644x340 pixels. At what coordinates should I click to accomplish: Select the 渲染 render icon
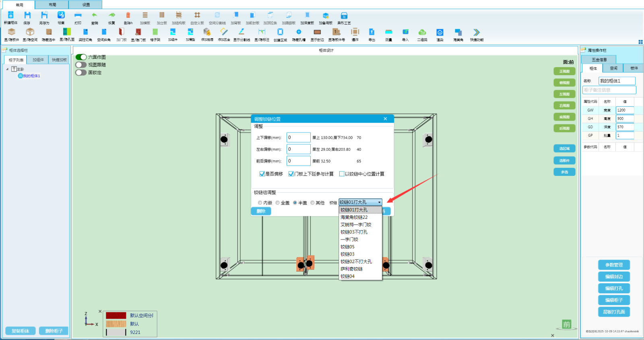(x=440, y=33)
